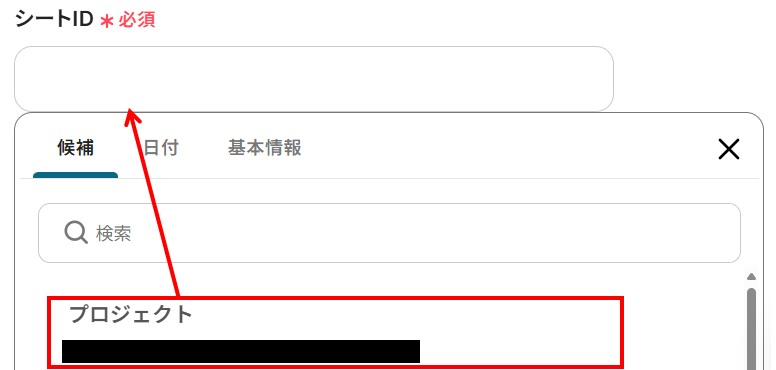The height and width of the screenshot is (370, 776).
Task: Click the scrollbar up arrow in candidate list
Action: point(751,277)
